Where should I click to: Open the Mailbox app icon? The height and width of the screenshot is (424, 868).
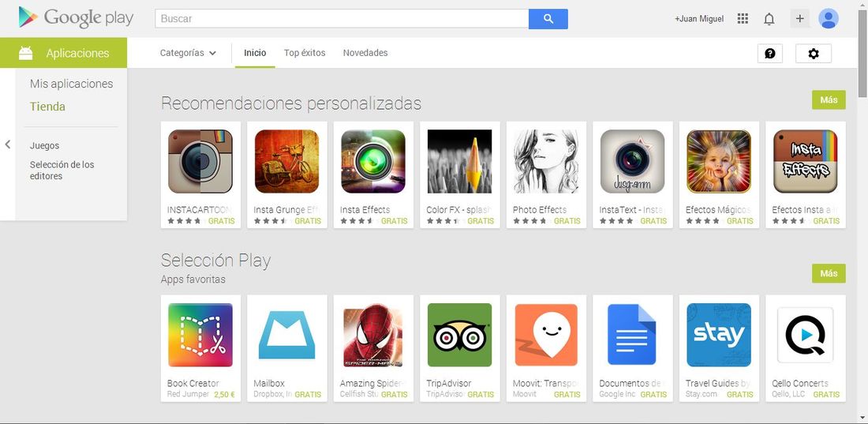click(286, 335)
